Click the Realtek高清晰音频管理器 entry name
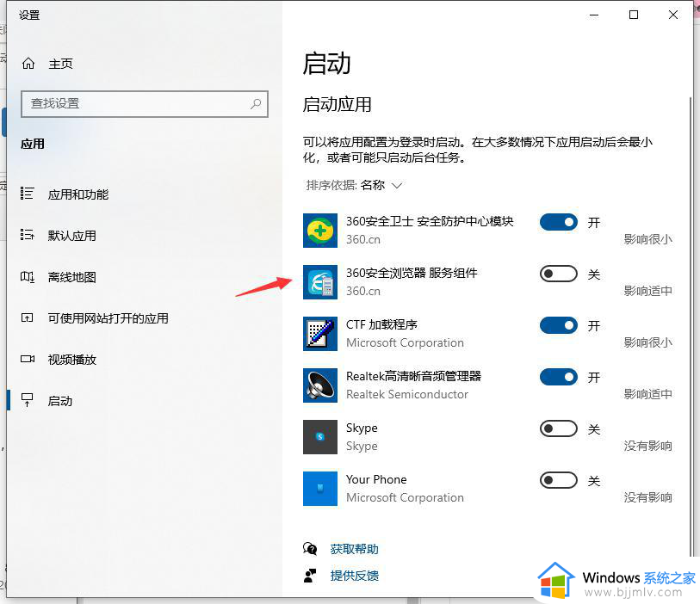The image size is (700, 604). [x=413, y=376]
